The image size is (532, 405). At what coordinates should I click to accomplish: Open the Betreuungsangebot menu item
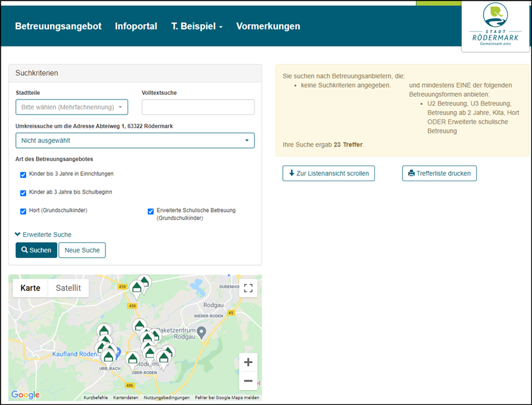[58, 26]
